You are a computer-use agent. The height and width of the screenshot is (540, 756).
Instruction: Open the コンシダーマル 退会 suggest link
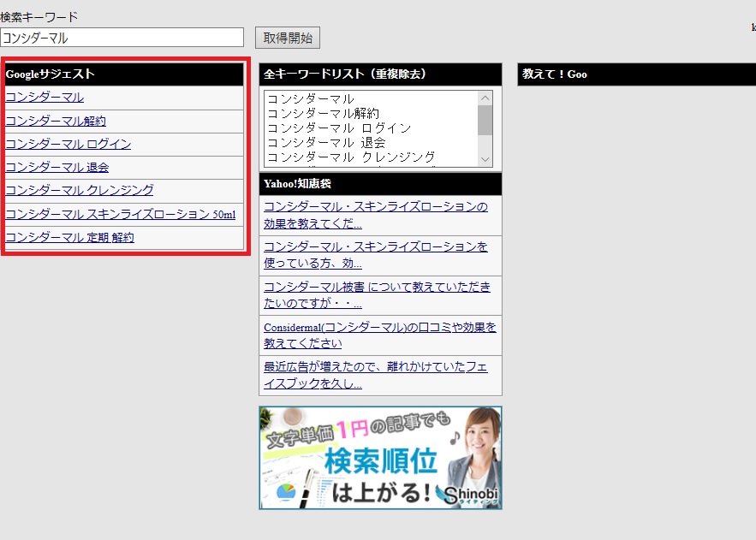pos(57,167)
